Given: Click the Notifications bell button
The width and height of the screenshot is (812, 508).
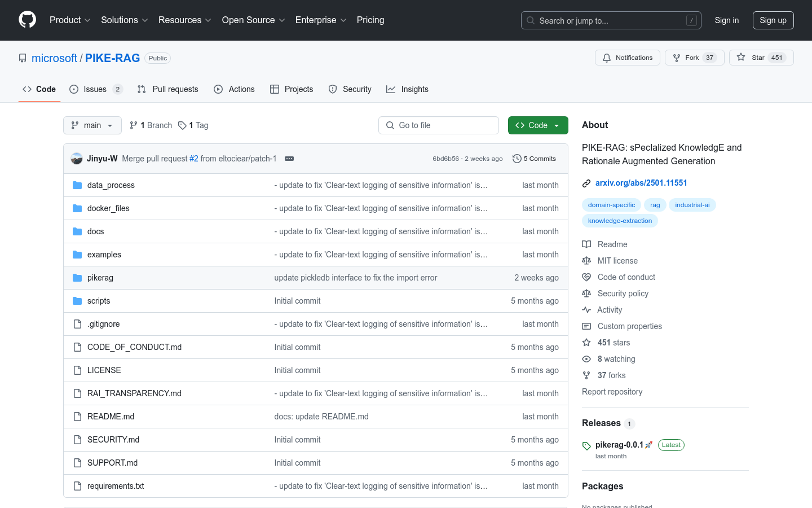Looking at the screenshot, I should 627,58.
